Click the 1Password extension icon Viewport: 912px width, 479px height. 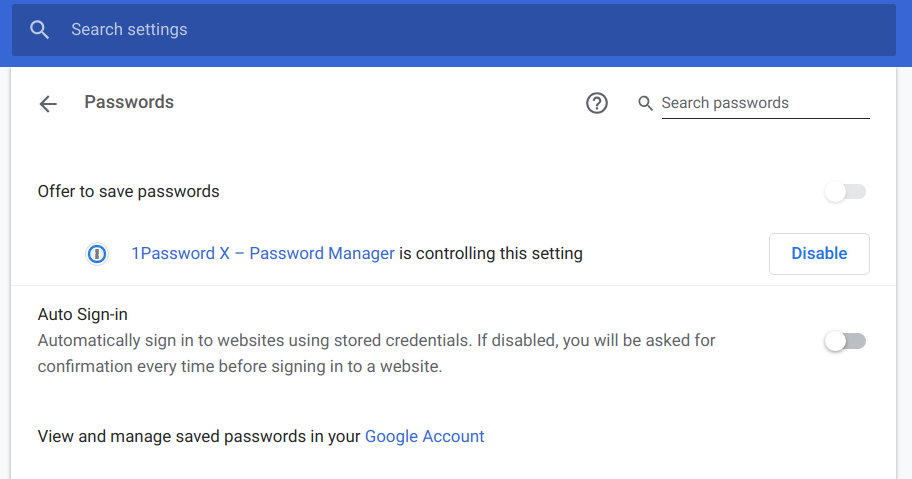coord(96,254)
